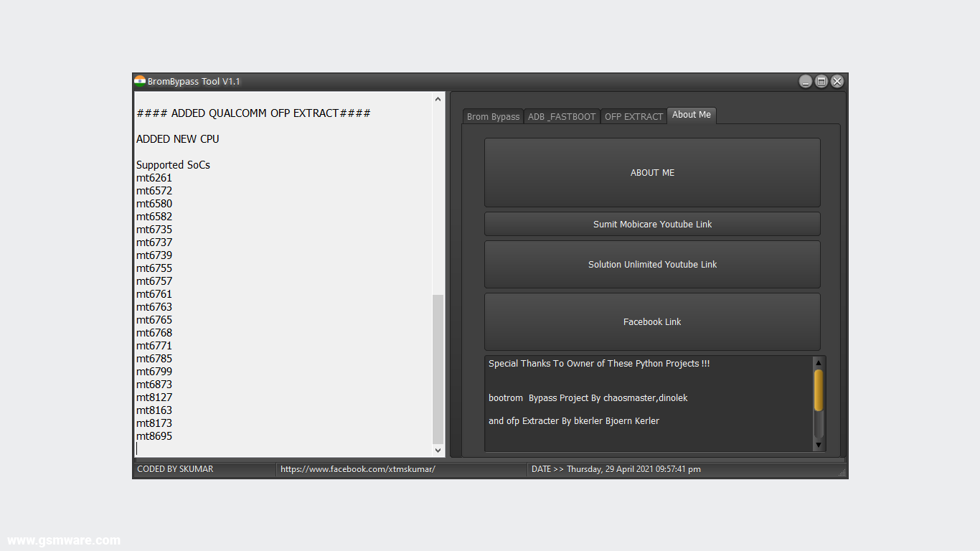Select mt8163 in the log list
Image resolution: width=980 pixels, height=551 pixels.
click(154, 410)
